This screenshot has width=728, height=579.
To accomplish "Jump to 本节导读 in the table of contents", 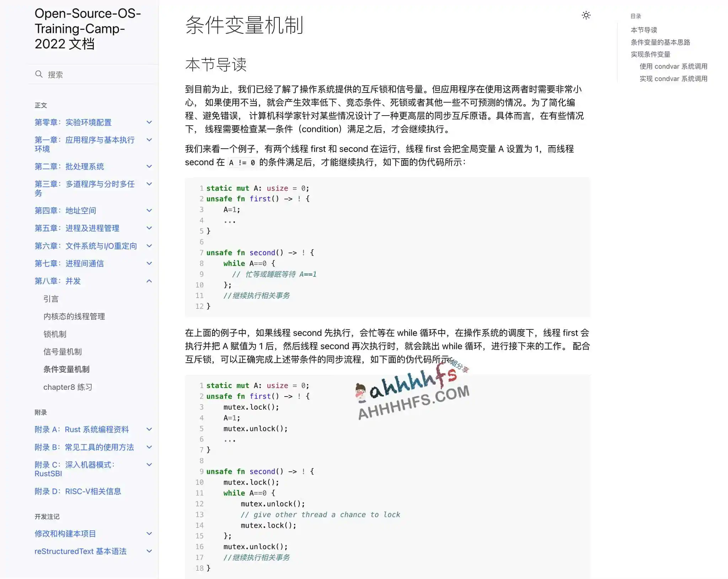I will 643,30.
